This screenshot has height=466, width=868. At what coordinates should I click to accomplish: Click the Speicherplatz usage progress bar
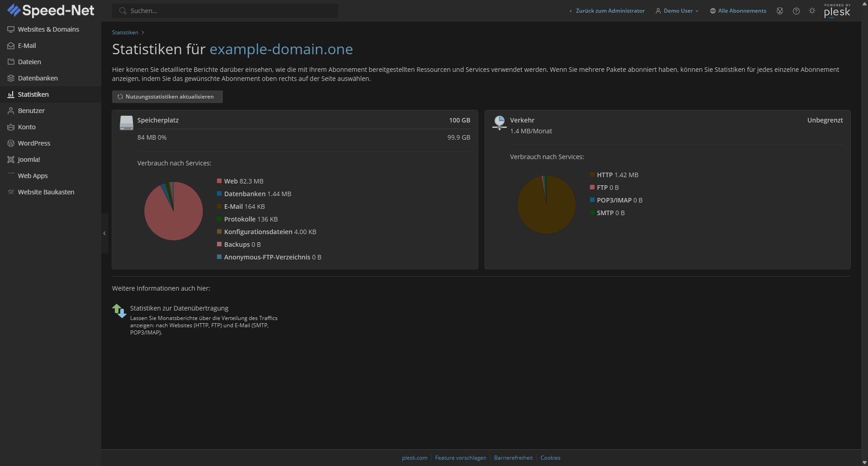coord(304,129)
